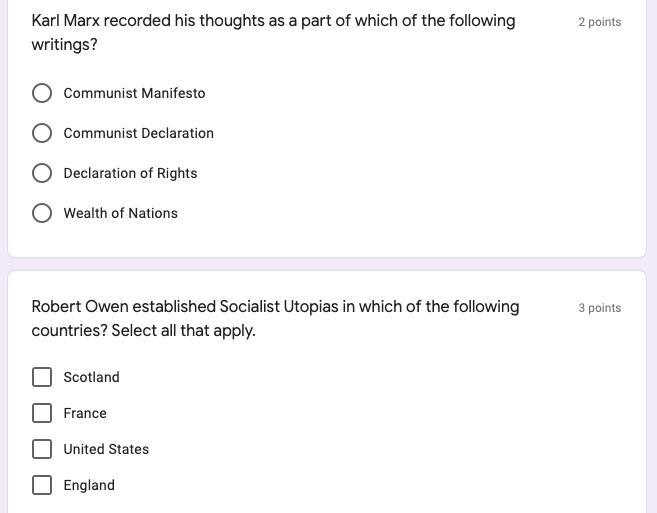
Task: Click the France option label
Action: point(85,413)
